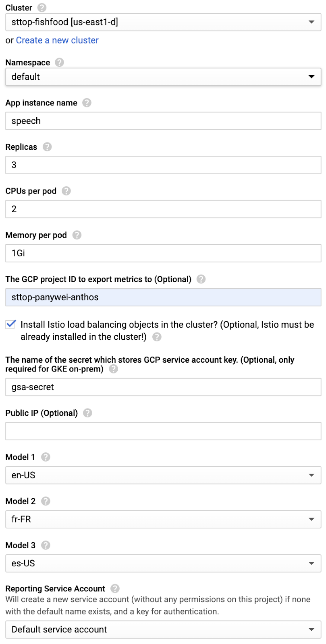This screenshot has width=326, height=644.
Task: Click the Create a new cluster link
Action: click(x=57, y=40)
